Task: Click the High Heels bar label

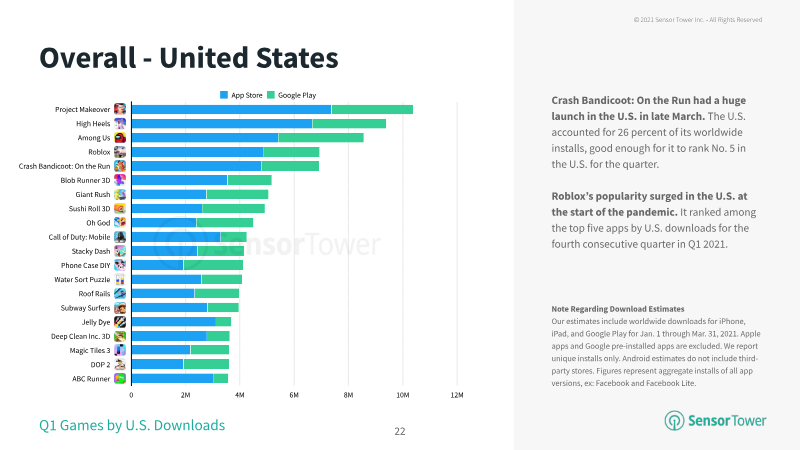Action: (x=93, y=123)
